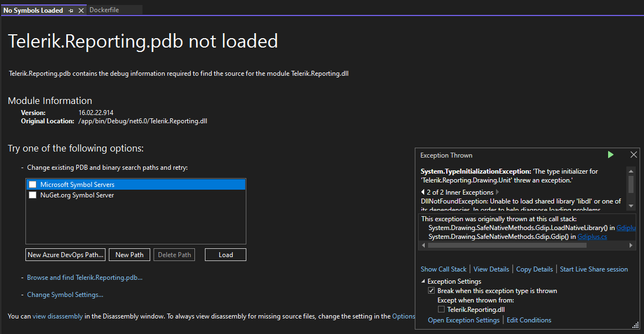Click the exception message vertical scrollbar thumb

tap(631, 184)
